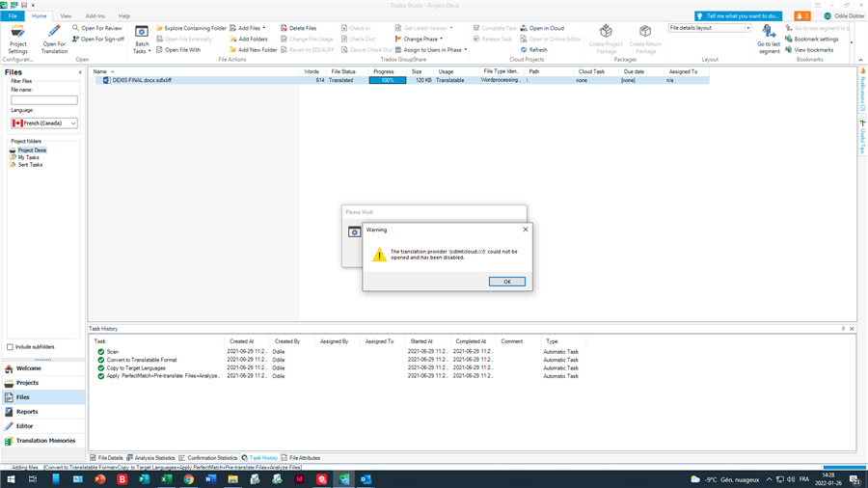Select Sent Tasks folder
The width and height of the screenshot is (868, 488).
click(30, 164)
